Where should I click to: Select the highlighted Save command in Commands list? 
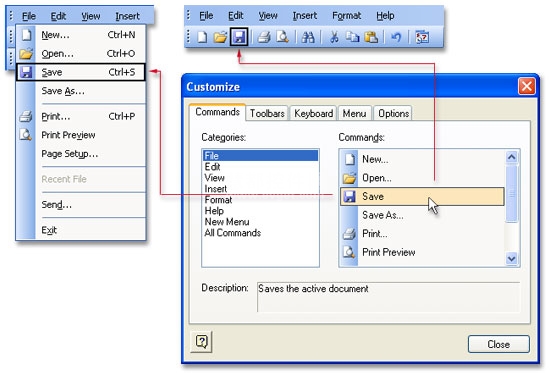pos(422,197)
